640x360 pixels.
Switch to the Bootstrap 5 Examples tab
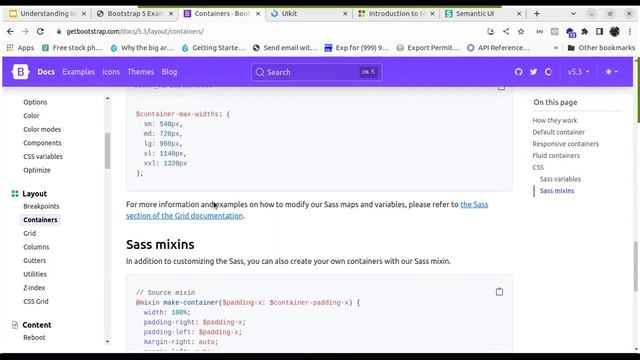pyautogui.click(x=135, y=13)
